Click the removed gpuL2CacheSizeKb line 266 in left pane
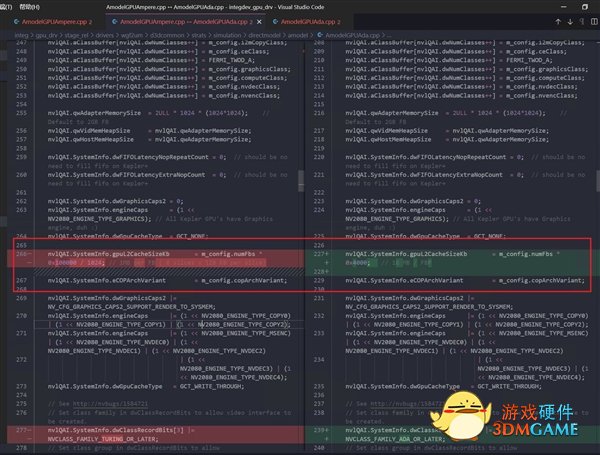Viewport: 600px width, 455px height. (x=155, y=258)
